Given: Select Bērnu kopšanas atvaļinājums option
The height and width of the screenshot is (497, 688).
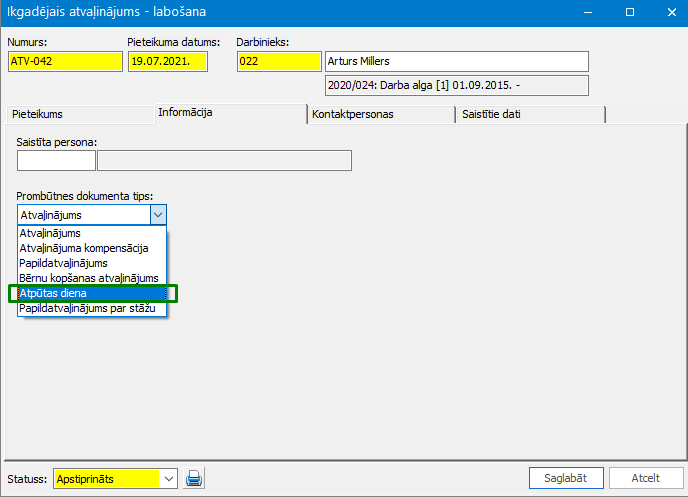Looking at the screenshot, I should pyautogui.click(x=92, y=278).
